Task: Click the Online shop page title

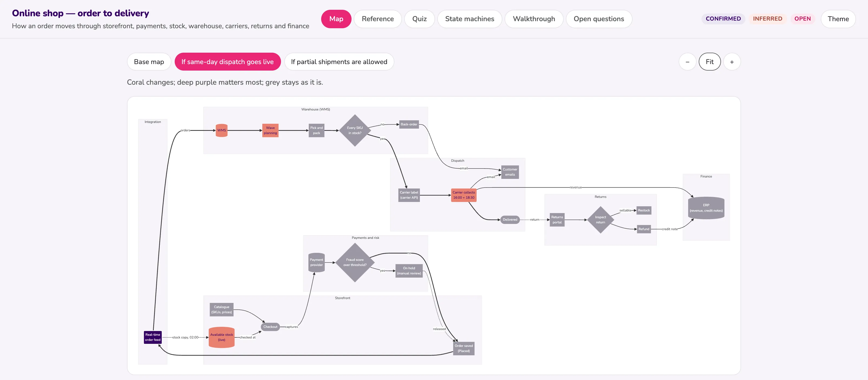Action: [81, 13]
